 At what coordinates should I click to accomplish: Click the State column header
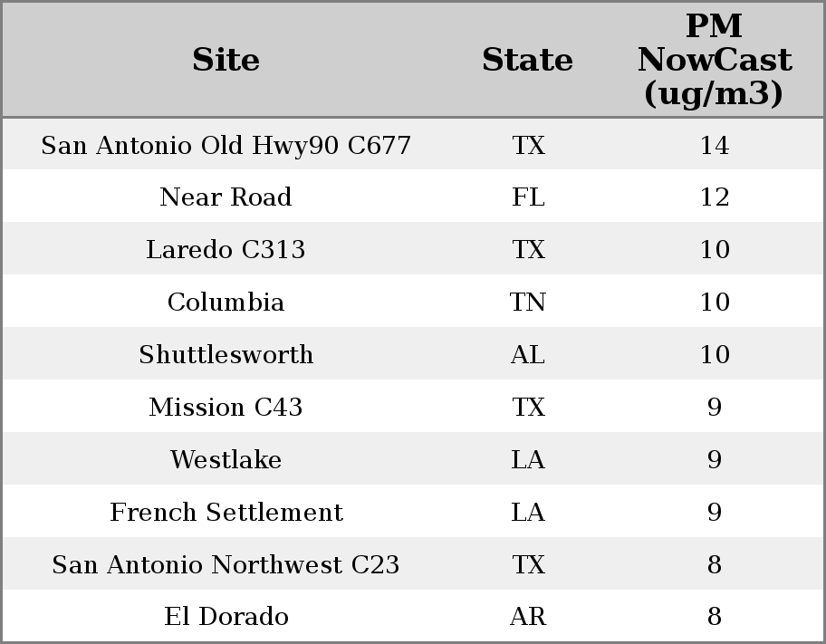coord(527,60)
